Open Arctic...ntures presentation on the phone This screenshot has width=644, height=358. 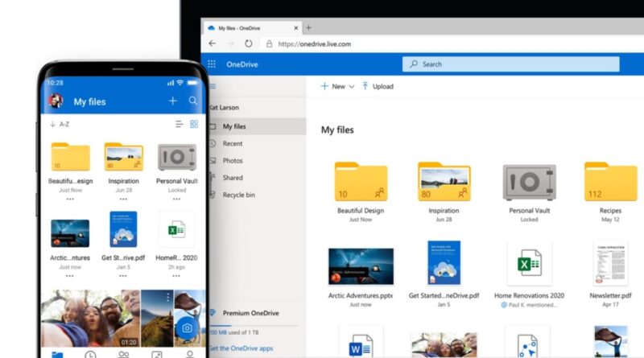[x=70, y=233]
